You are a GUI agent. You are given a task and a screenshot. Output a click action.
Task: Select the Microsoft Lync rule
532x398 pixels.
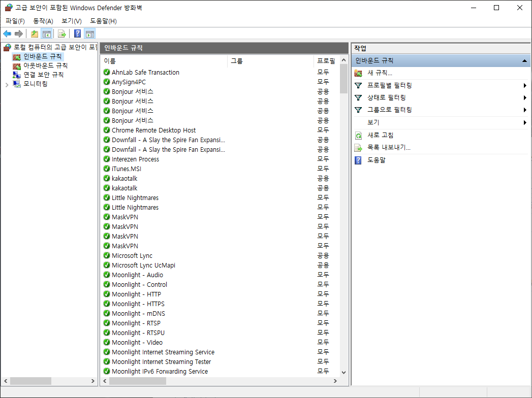coord(132,256)
